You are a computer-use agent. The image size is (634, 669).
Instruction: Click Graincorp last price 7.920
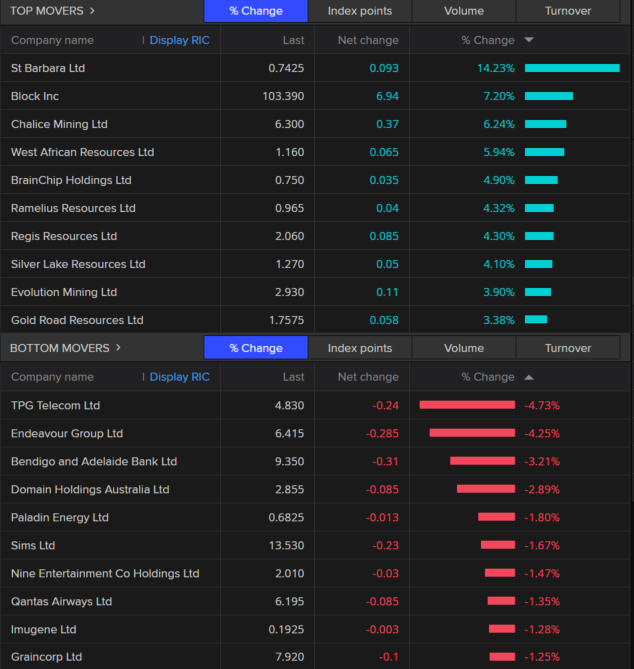click(x=290, y=657)
